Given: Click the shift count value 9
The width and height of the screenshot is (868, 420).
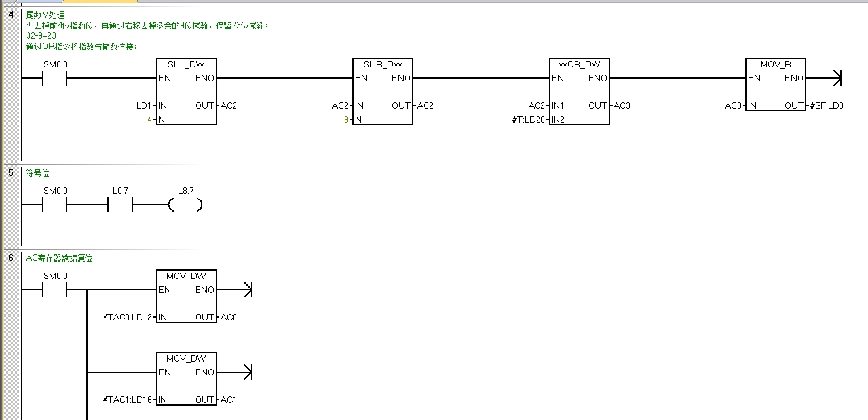Looking at the screenshot, I should (347, 120).
